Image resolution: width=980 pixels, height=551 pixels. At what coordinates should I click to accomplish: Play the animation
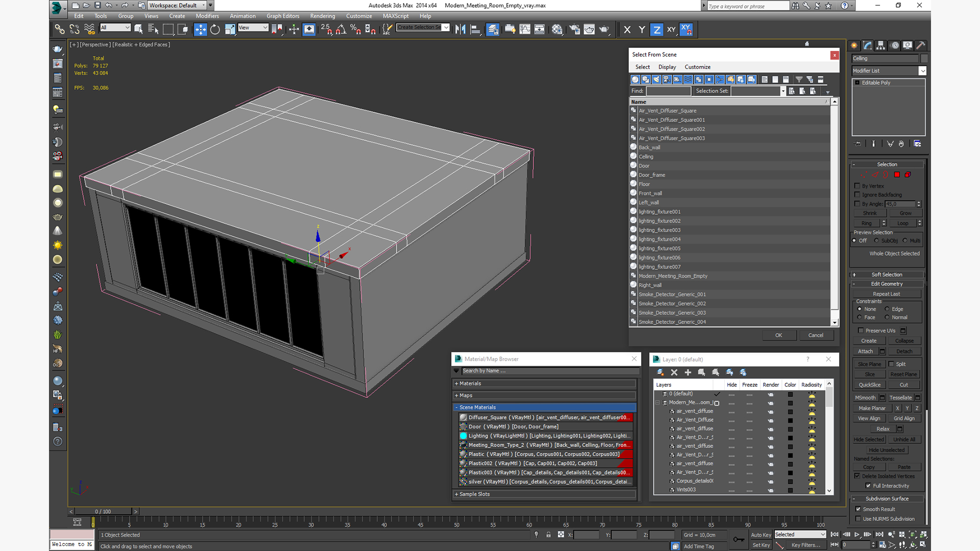[x=857, y=535]
